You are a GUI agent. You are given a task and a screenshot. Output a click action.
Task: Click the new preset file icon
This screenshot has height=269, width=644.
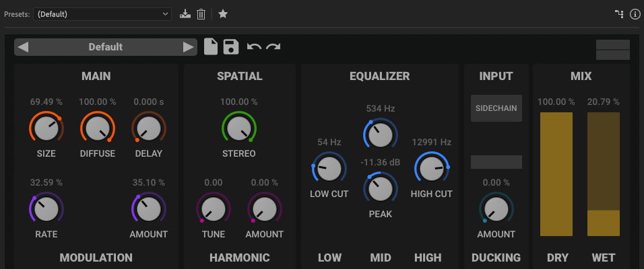click(211, 46)
